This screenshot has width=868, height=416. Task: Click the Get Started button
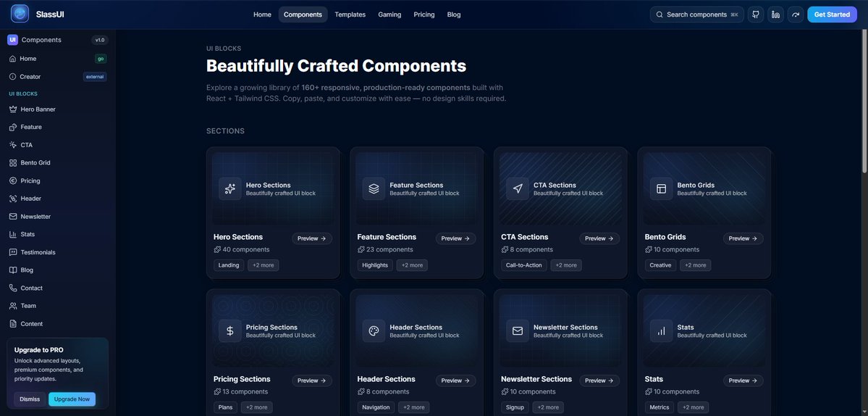tap(832, 14)
